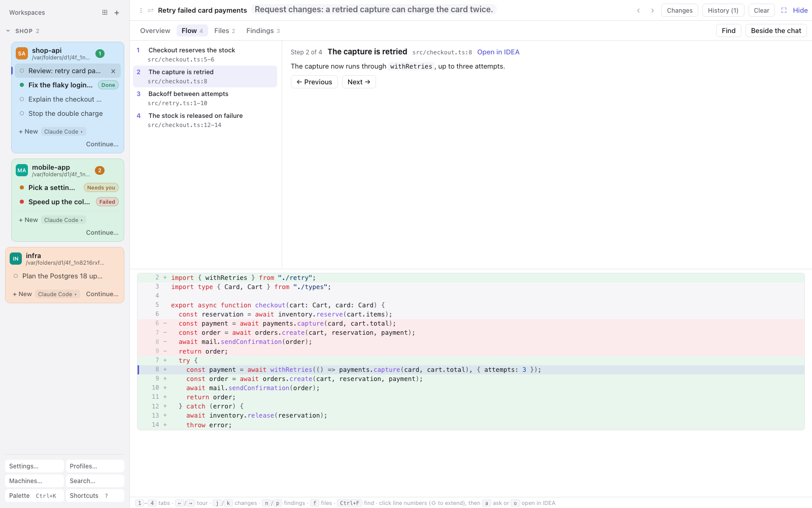Click the mobile-app MA avatar icon
812x508 pixels.
click(22, 170)
